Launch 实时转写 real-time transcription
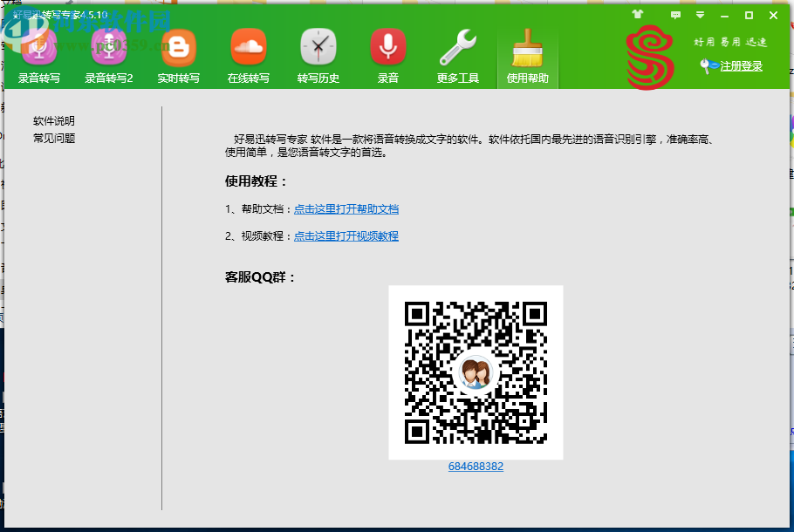Screen dimensions: 794x532 coord(178,52)
